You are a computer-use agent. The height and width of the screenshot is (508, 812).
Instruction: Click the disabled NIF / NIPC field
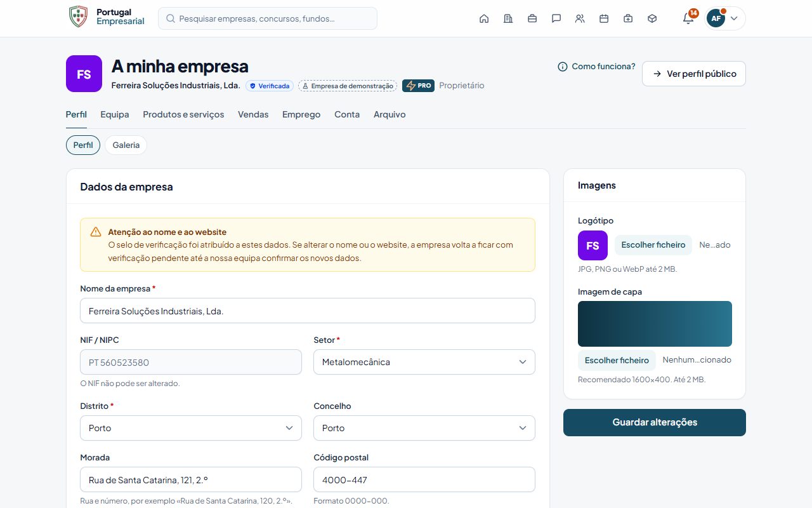tap(191, 362)
